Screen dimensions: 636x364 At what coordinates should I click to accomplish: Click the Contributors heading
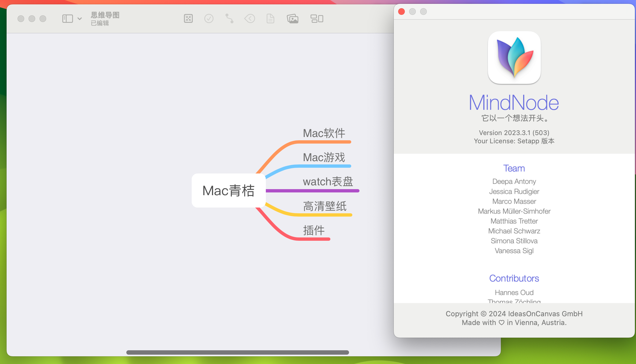click(514, 278)
